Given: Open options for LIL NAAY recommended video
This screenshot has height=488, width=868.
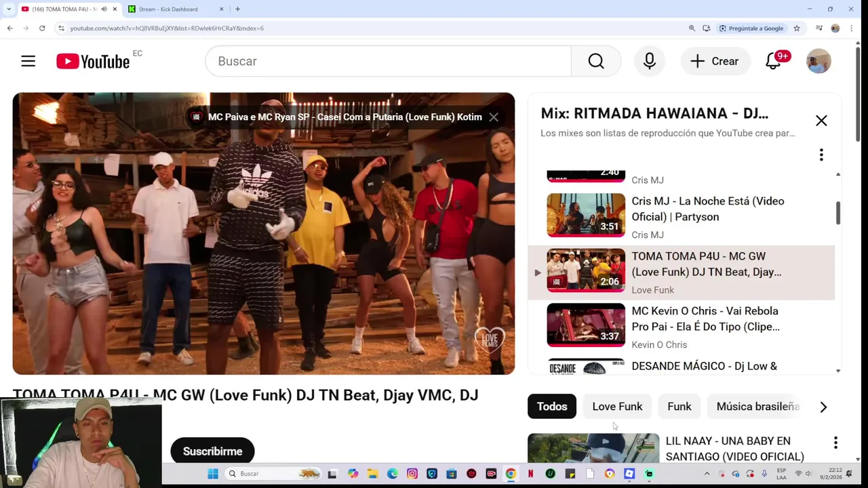Looking at the screenshot, I should [835, 443].
